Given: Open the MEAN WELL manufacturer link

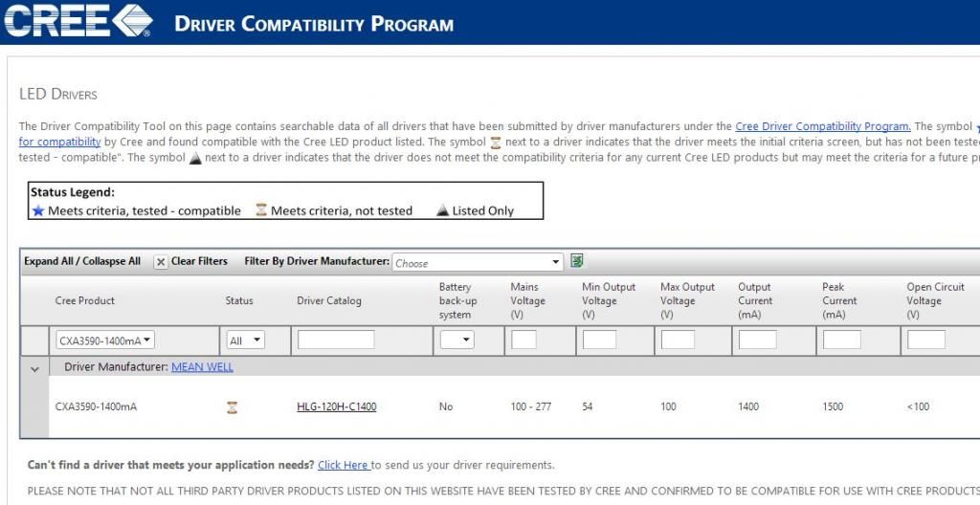Looking at the screenshot, I should 202,367.
